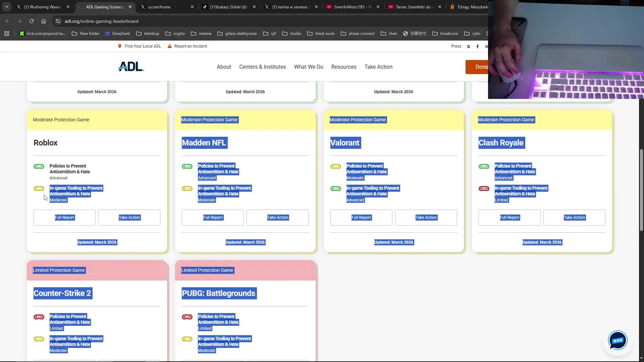Open the What We Do menu

(x=308, y=67)
